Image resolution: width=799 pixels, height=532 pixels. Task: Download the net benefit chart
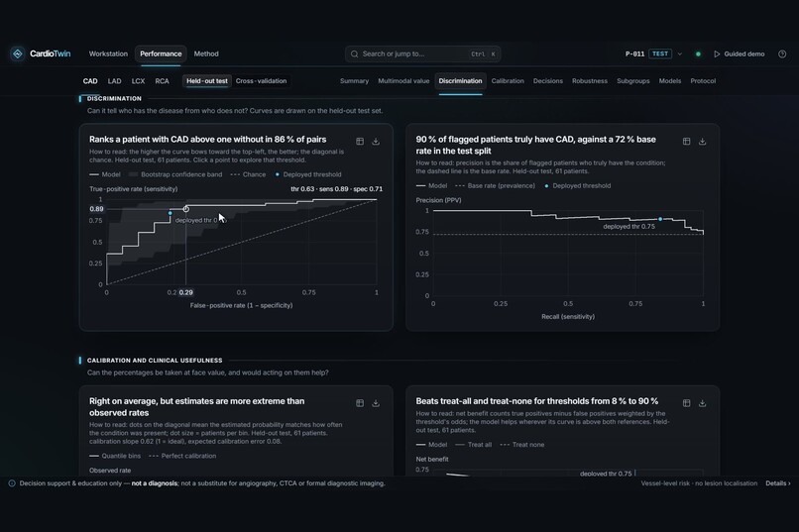point(702,403)
